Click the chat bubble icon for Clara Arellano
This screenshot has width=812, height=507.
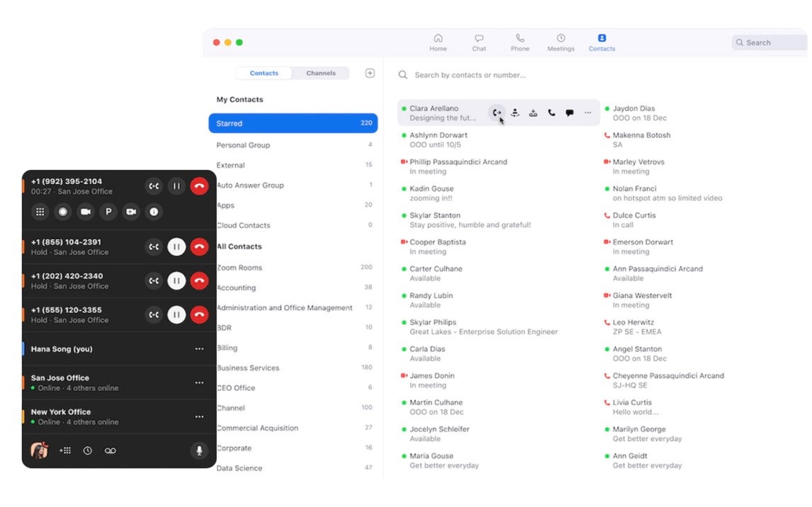(570, 113)
